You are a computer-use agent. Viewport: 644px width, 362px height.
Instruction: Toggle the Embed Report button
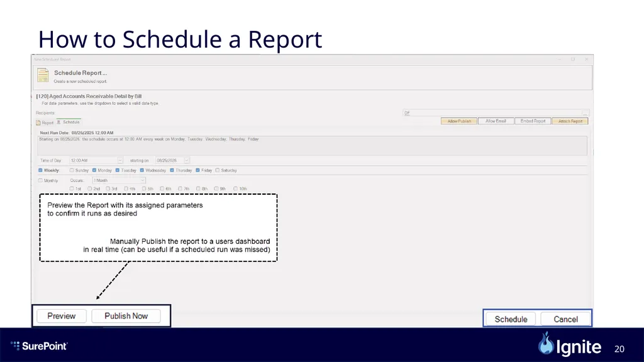pos(533,121)
